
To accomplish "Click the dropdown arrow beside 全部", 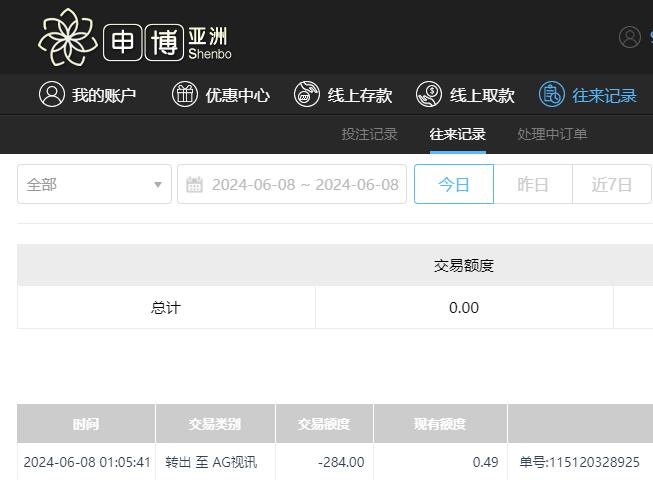I will click(x=158, y=184).
